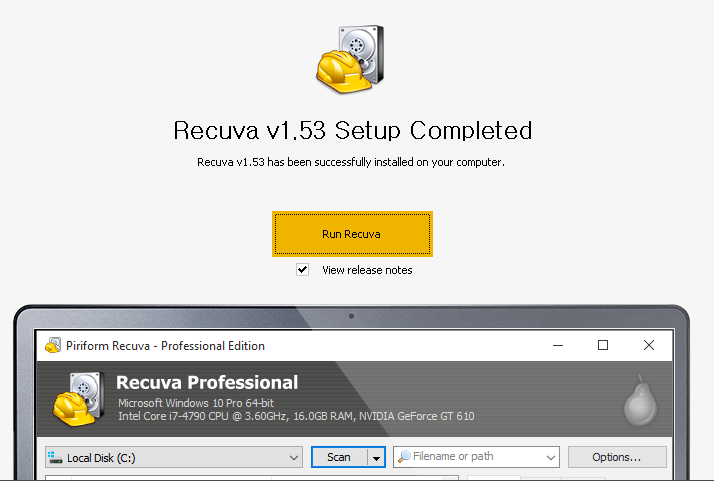Click the successfully installed message text
Viewport: 714px width, 481px height.
(351, 162)
